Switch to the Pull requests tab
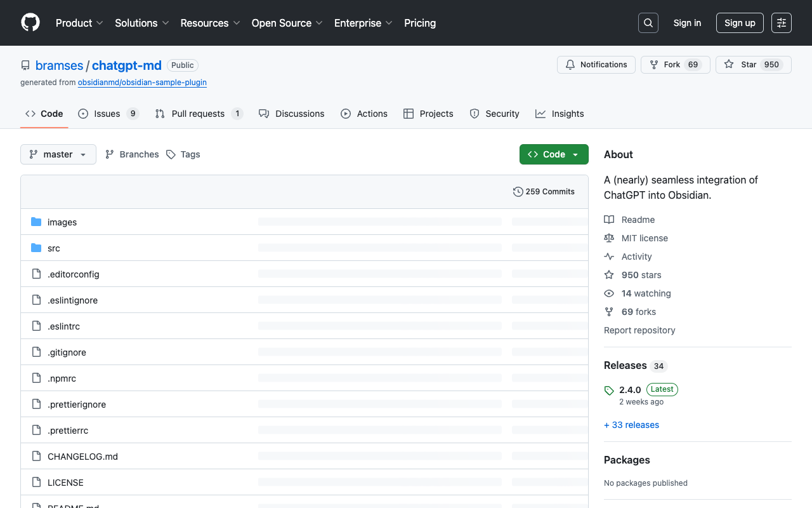Viewport: 812px width, 508px height. click(x=199, y=114)
